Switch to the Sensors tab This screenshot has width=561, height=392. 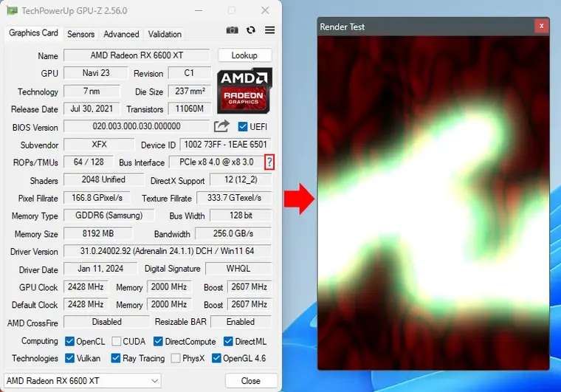point(81,35)
